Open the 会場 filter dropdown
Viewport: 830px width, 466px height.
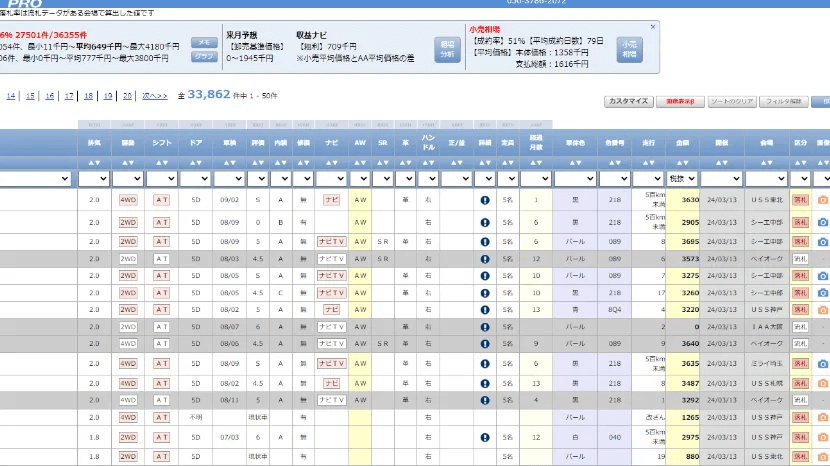click(x=766, y=178)
